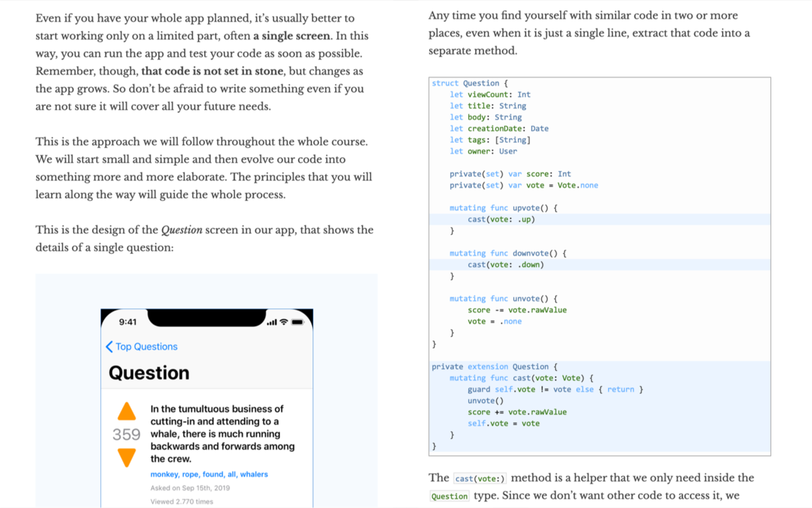Click the 'monkey, rope, found, all, whalers' tags
Viewport: 812px width, 508px height.
click(209, 474)
